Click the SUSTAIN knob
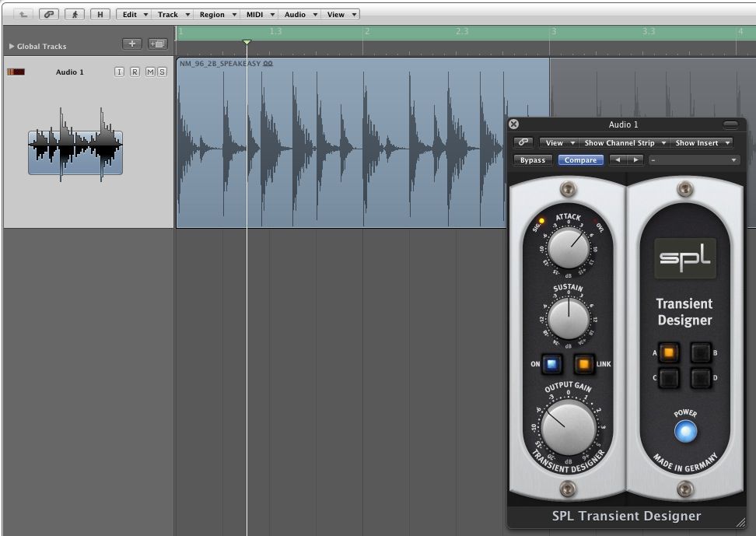Screen dimensions: 756x536 click(569, 318)
